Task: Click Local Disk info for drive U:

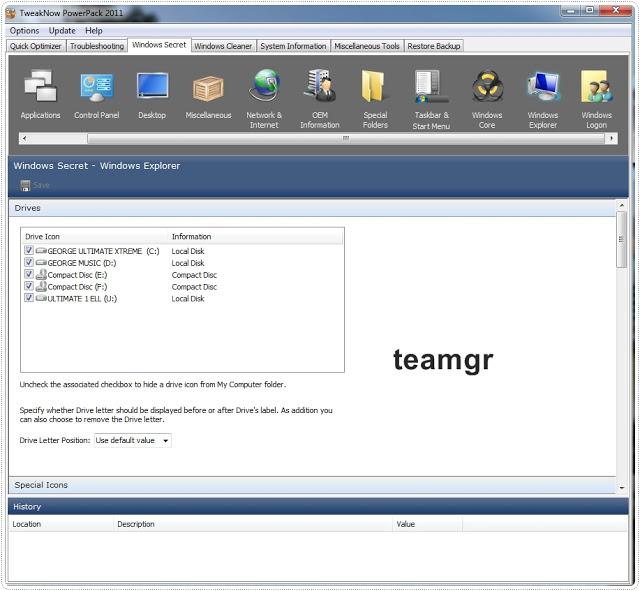Action: 188,298
